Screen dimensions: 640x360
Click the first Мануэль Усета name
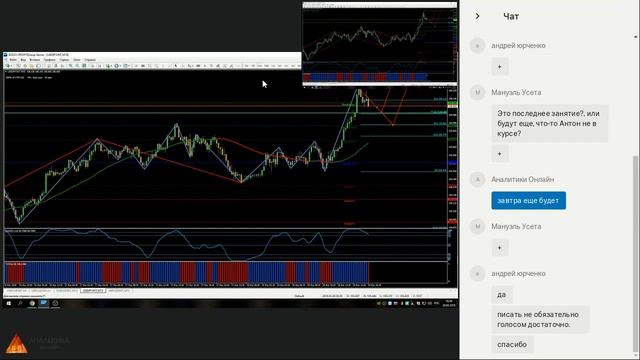tap(516, 93)
